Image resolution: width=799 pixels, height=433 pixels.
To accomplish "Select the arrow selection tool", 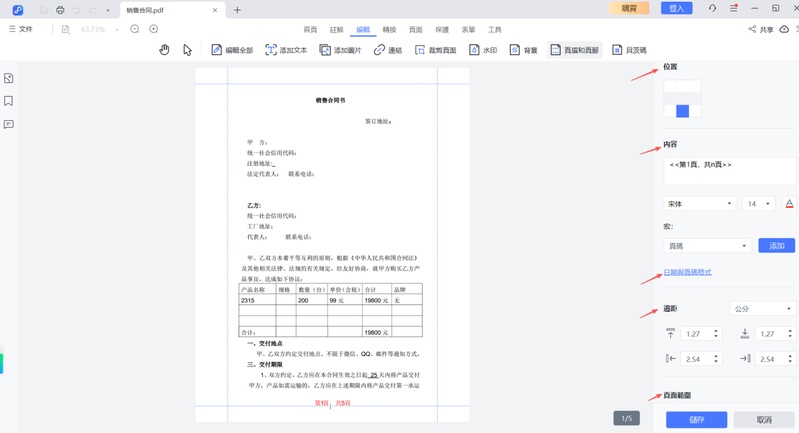I will tap(188, 50).
